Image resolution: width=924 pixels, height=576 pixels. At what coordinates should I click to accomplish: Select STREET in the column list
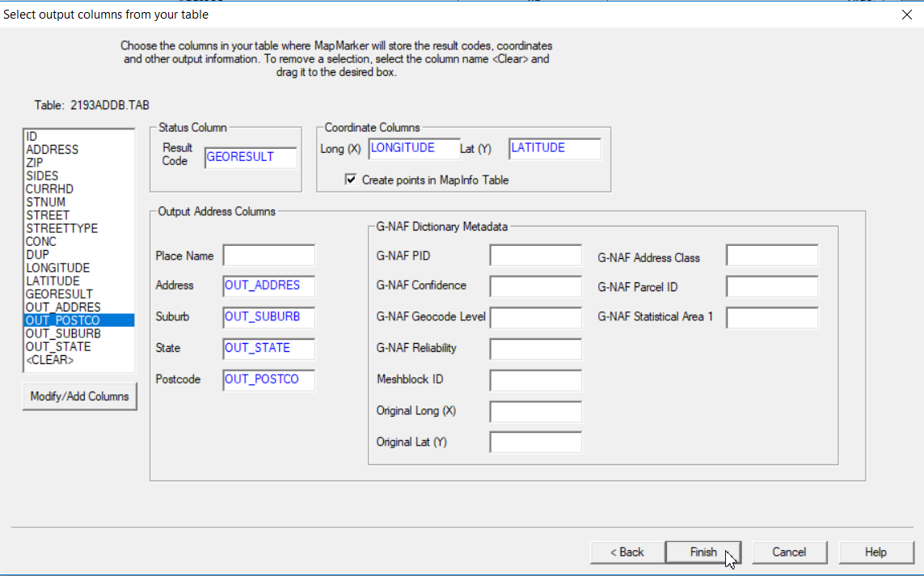coord(79,215)
